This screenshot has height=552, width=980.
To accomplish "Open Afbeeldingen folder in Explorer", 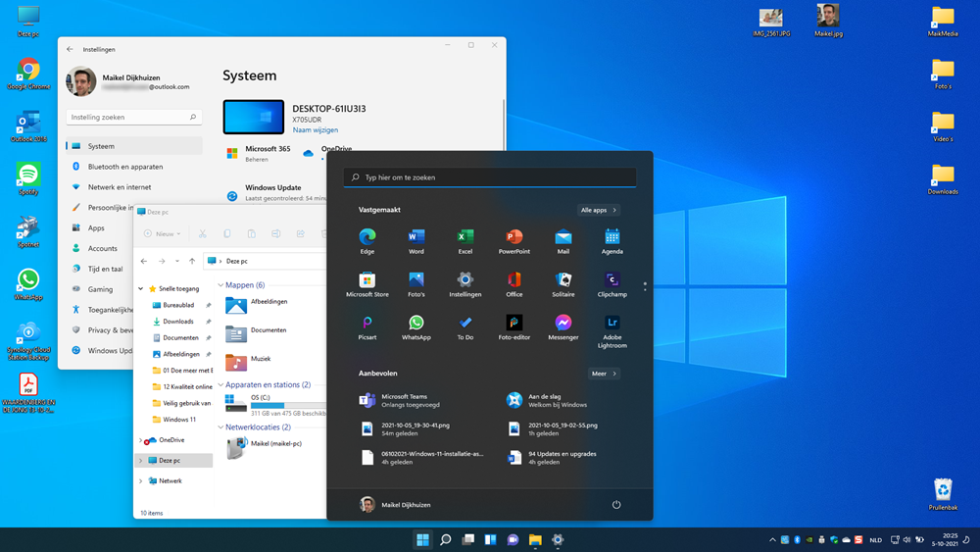I will click(257, 305).
